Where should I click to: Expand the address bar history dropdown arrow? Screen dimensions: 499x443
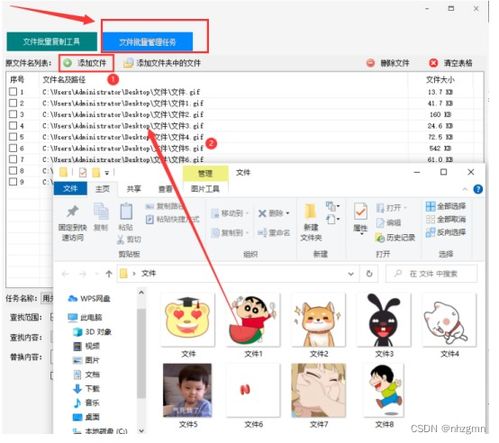tap(351, 274)
